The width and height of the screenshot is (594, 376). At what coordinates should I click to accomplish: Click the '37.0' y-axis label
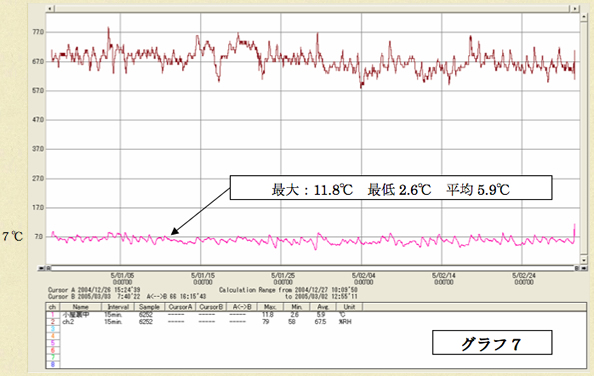point(38,149)
